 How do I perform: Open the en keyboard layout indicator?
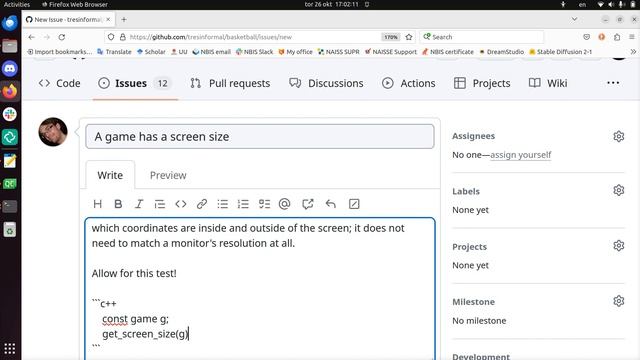click(582, 4)
